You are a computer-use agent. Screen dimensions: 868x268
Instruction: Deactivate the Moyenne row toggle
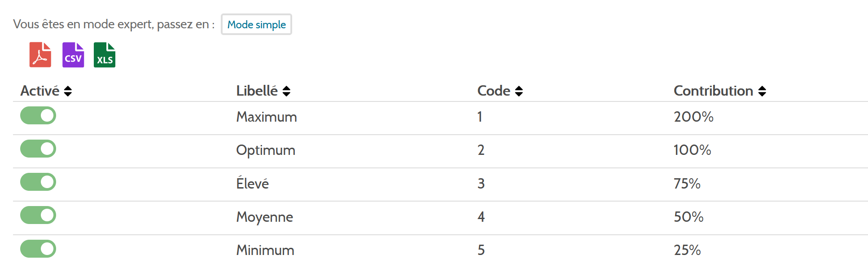tap(38, 215)
